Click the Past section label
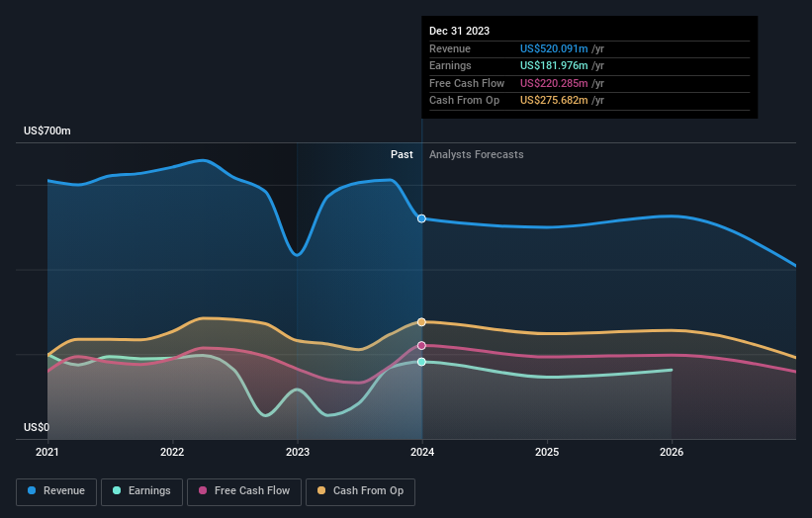This screenshot has width=812, height=518. [x=402, y=154]
